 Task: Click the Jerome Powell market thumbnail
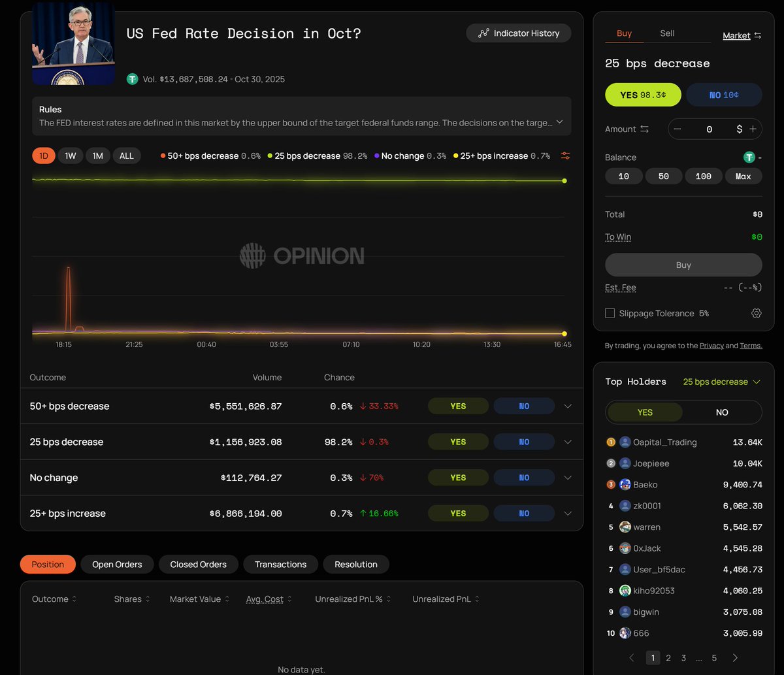point(73,44)
